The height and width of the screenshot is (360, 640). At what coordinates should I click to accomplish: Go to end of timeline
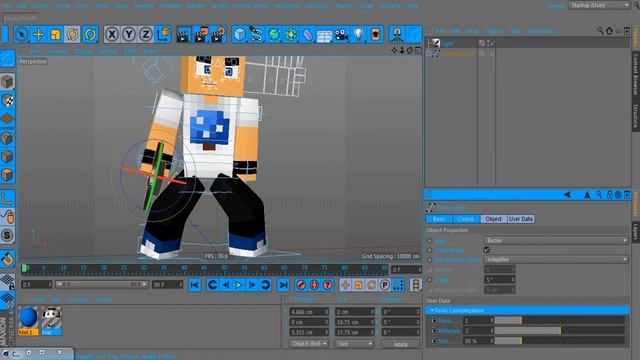(283, 285)
